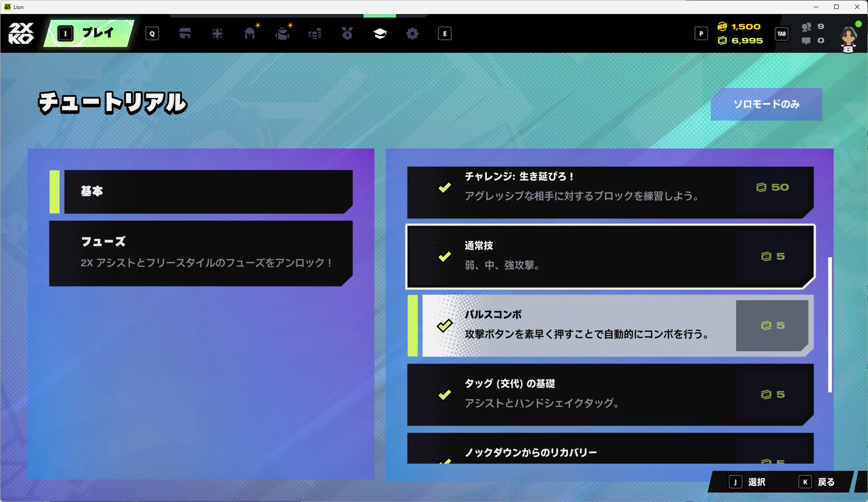Screen dimensions: 868x502
Task: Click the 50 credit reward badge
Action: click(772, 187)
